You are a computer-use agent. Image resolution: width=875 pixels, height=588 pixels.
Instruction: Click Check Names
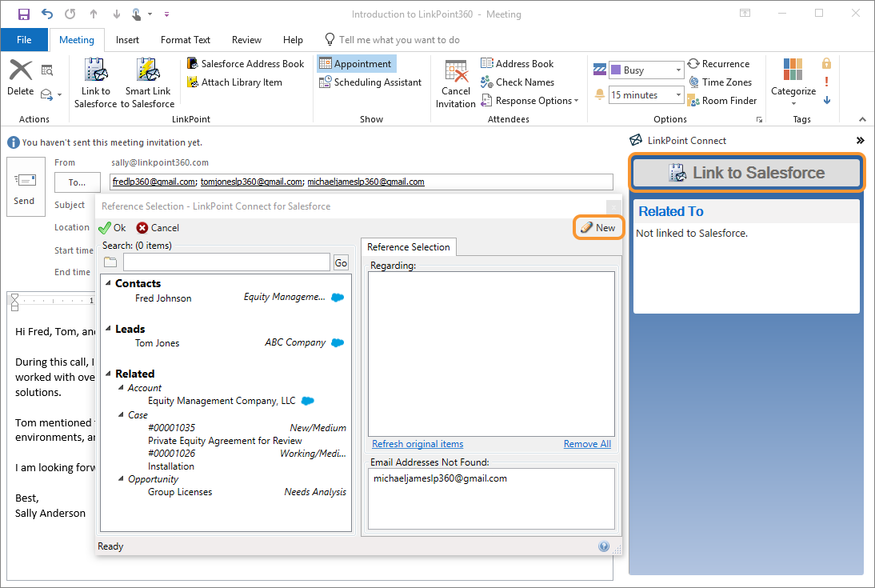point(517,82)
